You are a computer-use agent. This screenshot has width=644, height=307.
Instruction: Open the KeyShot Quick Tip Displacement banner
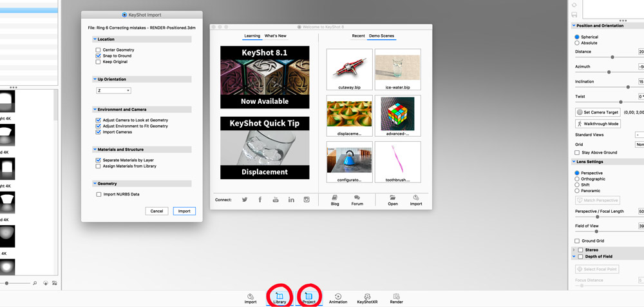click(x=265, y=148)
